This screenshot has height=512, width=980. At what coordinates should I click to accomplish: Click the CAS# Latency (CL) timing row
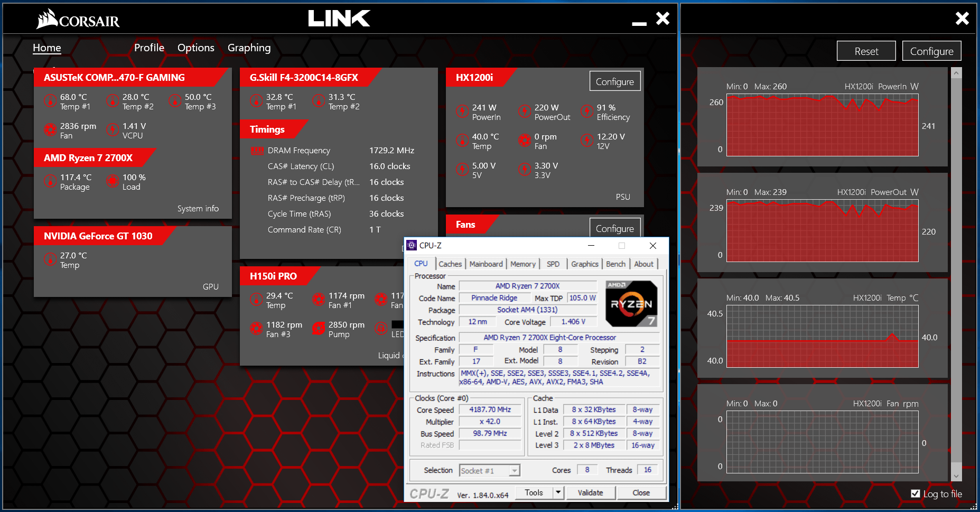pos(339,166)
